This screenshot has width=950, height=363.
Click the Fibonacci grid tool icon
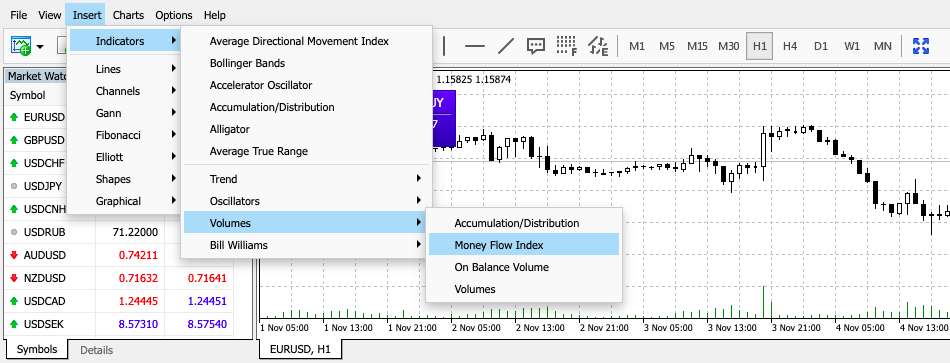567,46
